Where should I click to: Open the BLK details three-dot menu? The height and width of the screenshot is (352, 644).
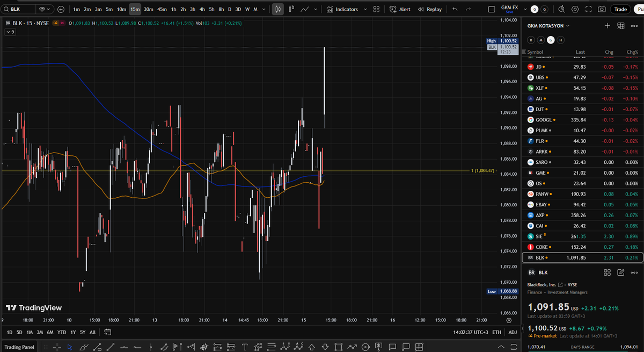point(634,272)
